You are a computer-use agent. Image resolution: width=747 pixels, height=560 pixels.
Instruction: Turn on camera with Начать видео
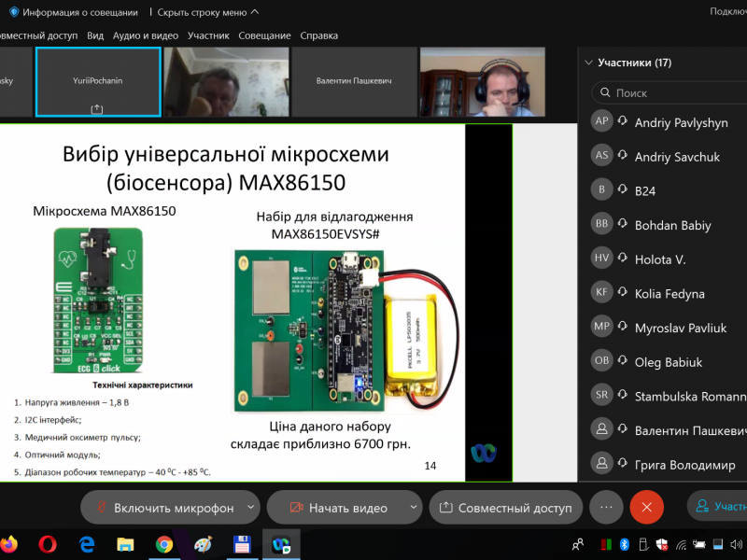pyautogui.click(x=336, y=508)
